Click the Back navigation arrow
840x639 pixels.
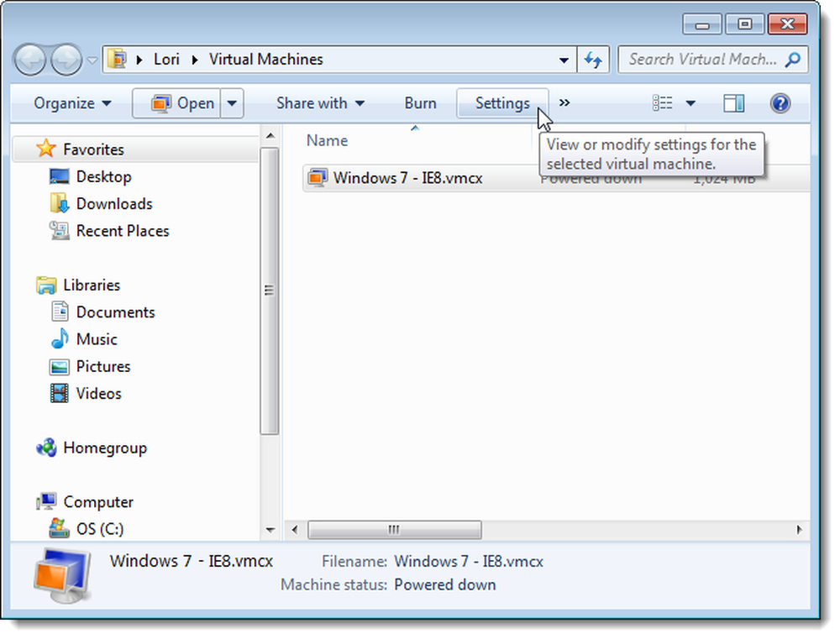pyautogui.click(x=30, y=60)
